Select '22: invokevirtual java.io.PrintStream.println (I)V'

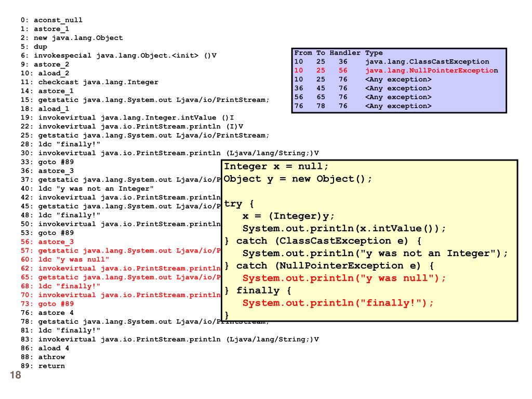(131, 126)
